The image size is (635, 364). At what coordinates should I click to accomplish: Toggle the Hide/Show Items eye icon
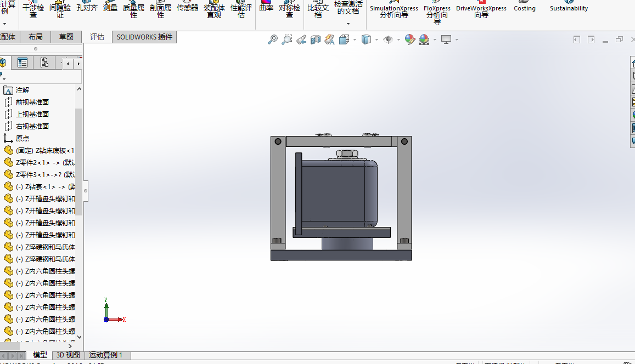[388, 39]
